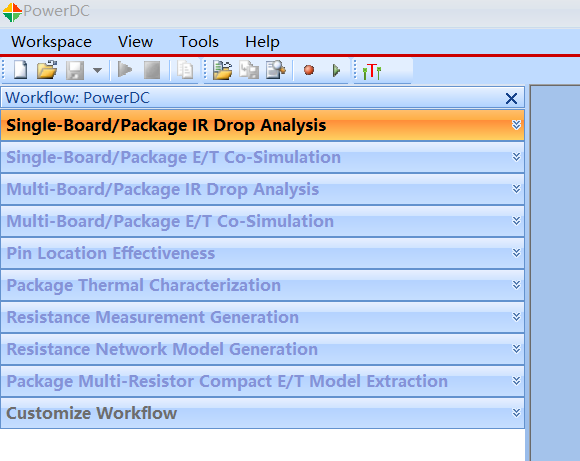The height and width of the screenshot is (461, 580).
Task: Open the View menu
Action: pos(135,41)
